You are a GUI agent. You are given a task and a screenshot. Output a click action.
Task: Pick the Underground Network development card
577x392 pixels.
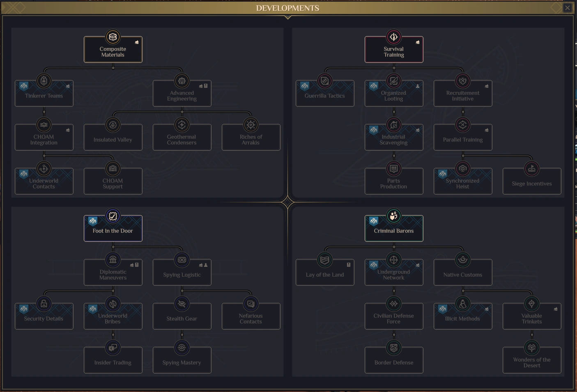(394, 272)
